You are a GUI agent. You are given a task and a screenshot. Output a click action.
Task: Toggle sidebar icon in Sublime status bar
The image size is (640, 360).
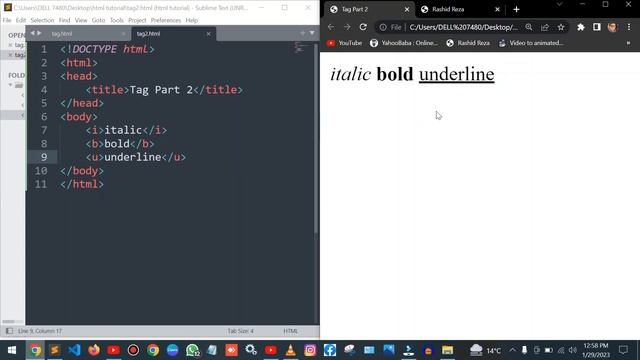[x=9, y=331]
